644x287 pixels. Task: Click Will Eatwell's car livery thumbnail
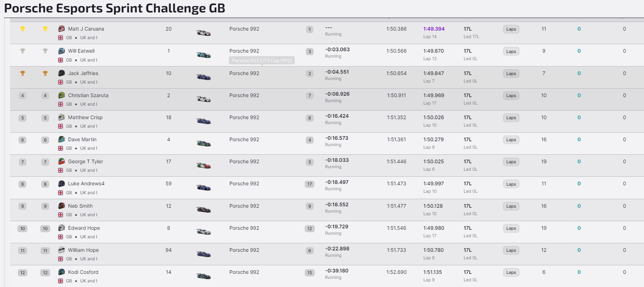click(204, 55)
